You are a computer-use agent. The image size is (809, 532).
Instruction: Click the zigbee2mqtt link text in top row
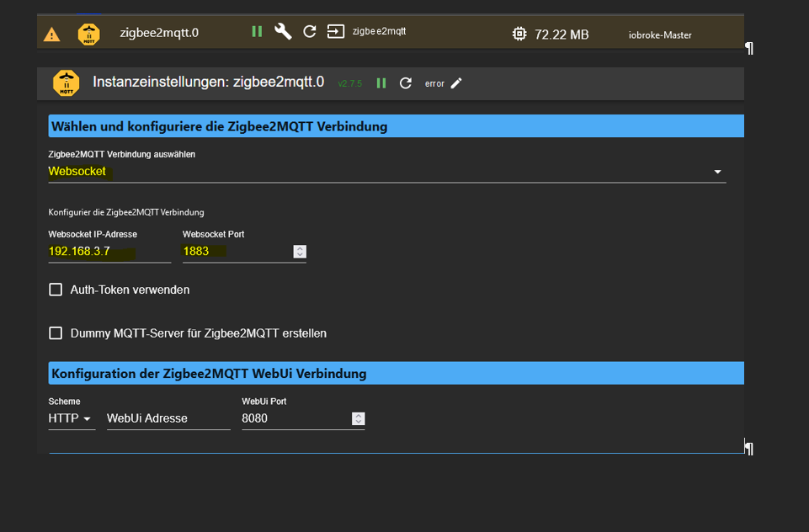coord(379,31)
